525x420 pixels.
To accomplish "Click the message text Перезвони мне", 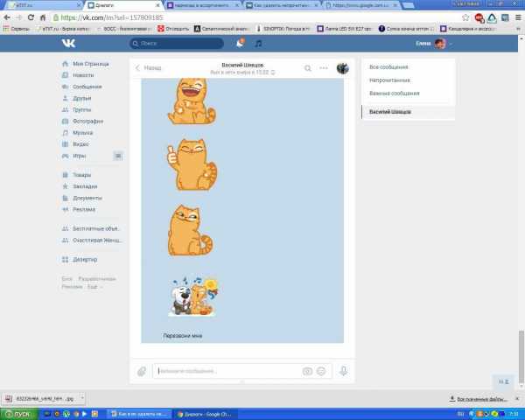I will [x=183, y=336].
